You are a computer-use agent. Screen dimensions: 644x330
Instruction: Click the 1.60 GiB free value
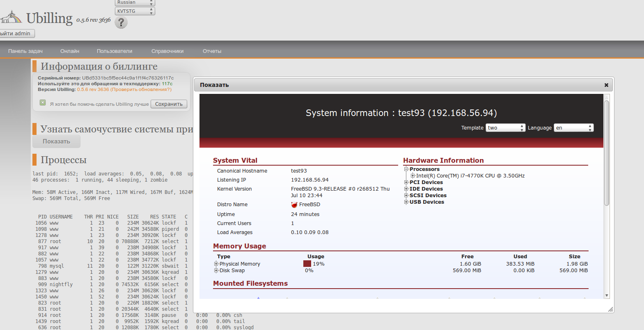coord(470,264)
